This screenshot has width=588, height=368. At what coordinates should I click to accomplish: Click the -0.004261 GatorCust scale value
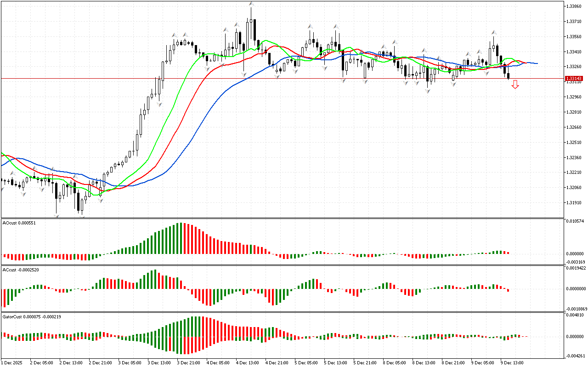tap(577, 356)
